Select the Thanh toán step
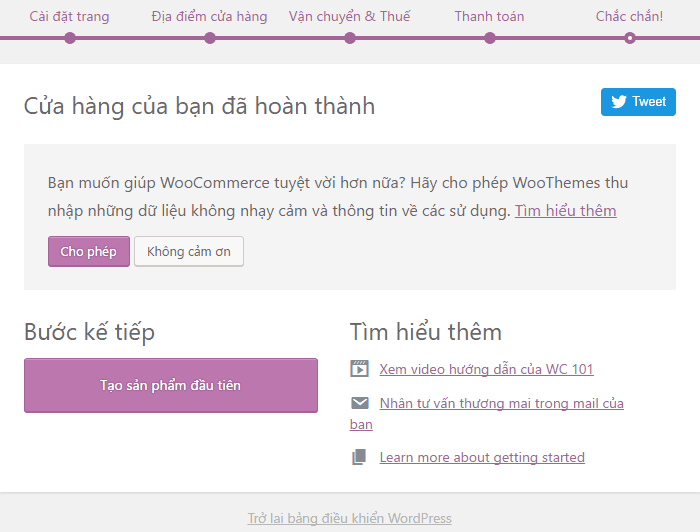700x532 pixels. point(489,17)
